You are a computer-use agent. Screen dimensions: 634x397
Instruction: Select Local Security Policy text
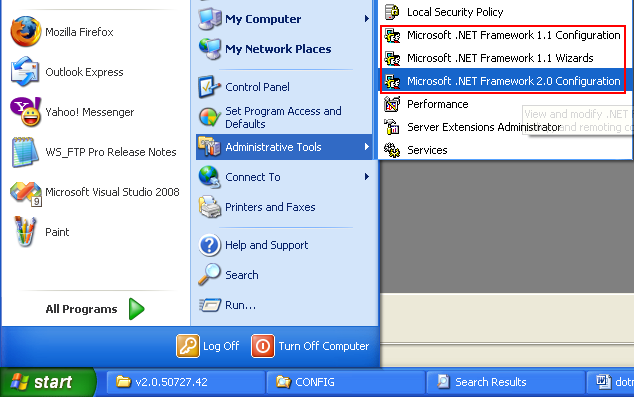455,12
